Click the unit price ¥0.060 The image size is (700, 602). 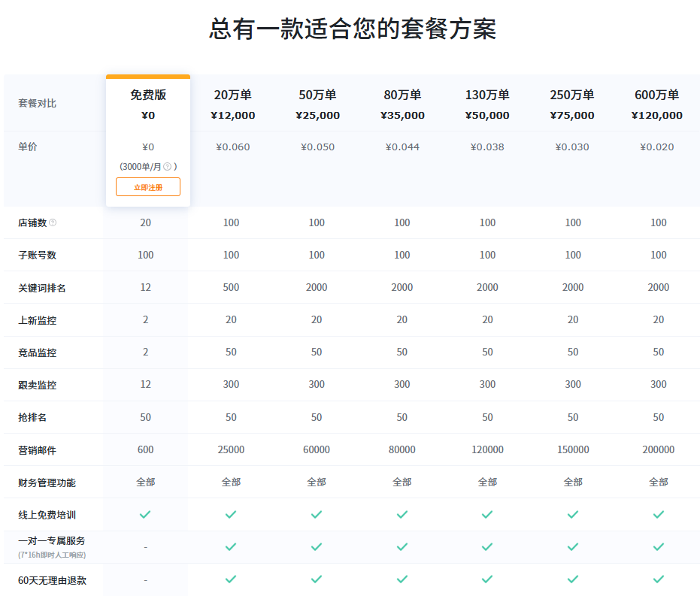pos(232,147)
